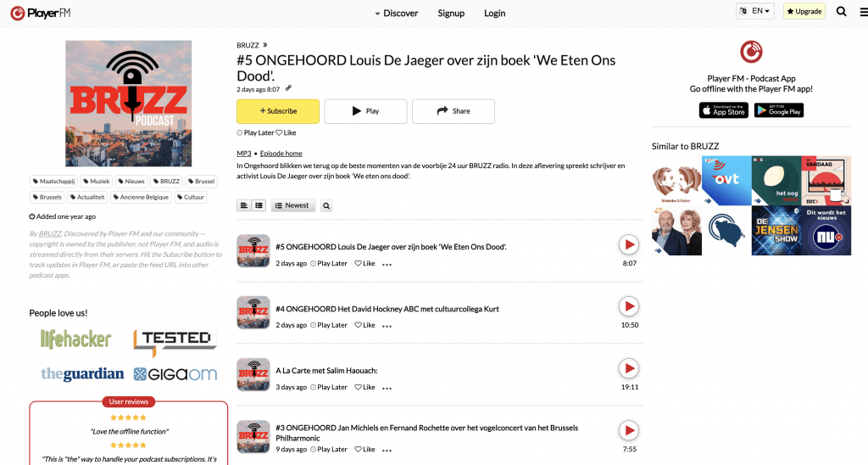Open the Login menu item

[x=494, y=14]
